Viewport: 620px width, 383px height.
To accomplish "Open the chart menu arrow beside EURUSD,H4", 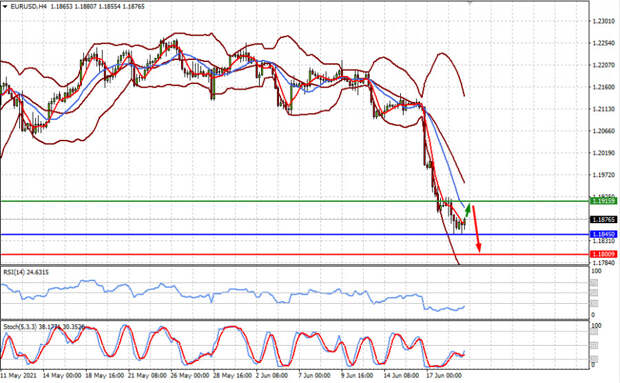I will (5, 7).
